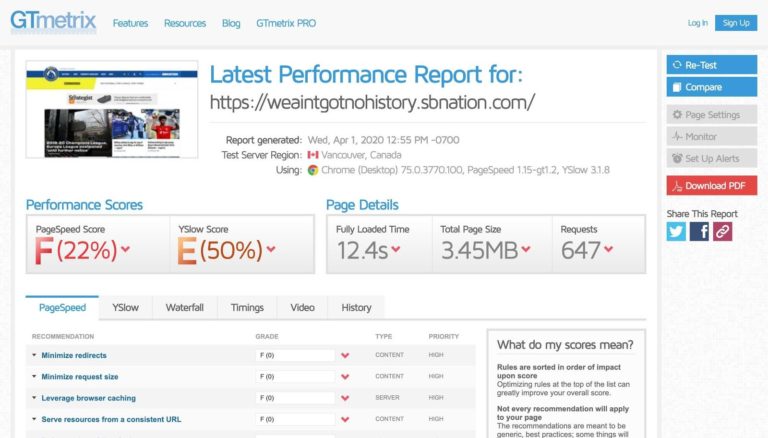The width and height of the screenshot is (768, 438).
Task: Click the GTmetrix logo
Action: click(x=53, y=22)
